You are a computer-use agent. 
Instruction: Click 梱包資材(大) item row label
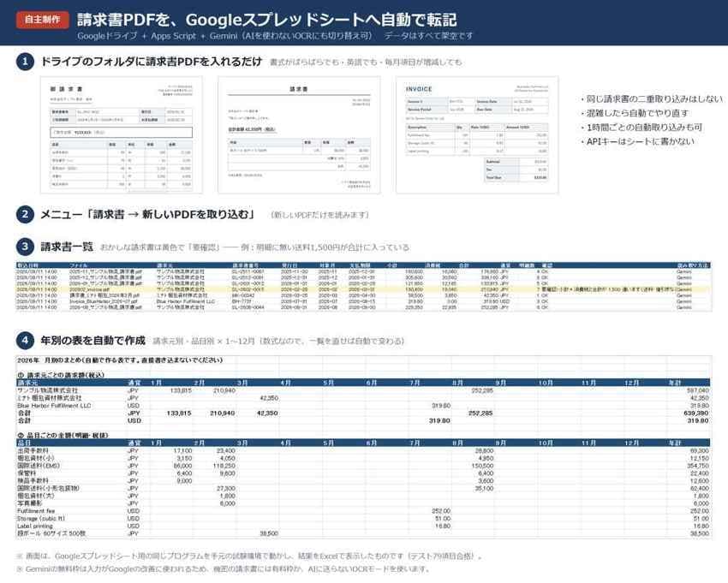point(36,496)
